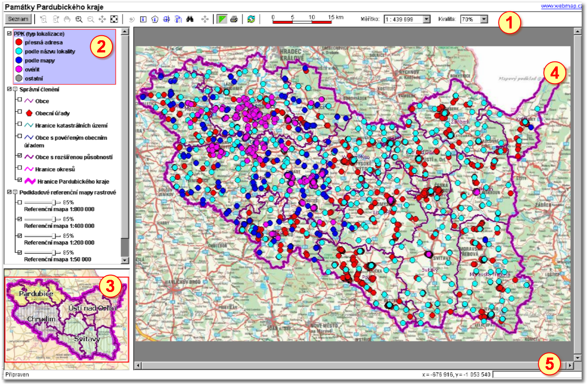Enable Referenční mapa 1:800 000 checkbox
Viewport: 588px width, 386px height.
(19, 202)
